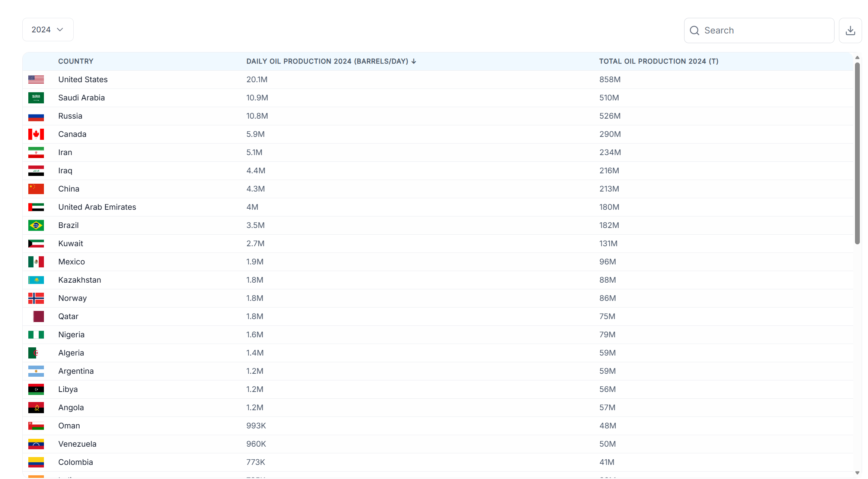Toggle sort arrow on Daily Oil Production
The width and height of the screenshot is (868, 479).
[x=414, y=61]
